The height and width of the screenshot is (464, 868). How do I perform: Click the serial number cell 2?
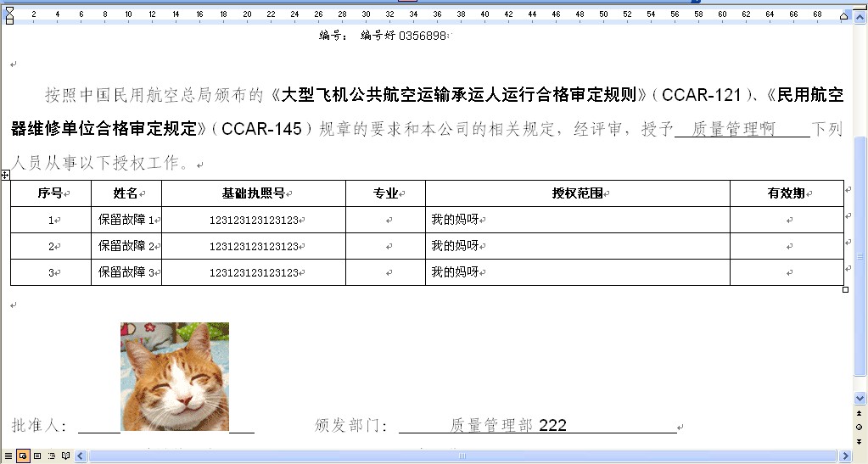(51, 246)
